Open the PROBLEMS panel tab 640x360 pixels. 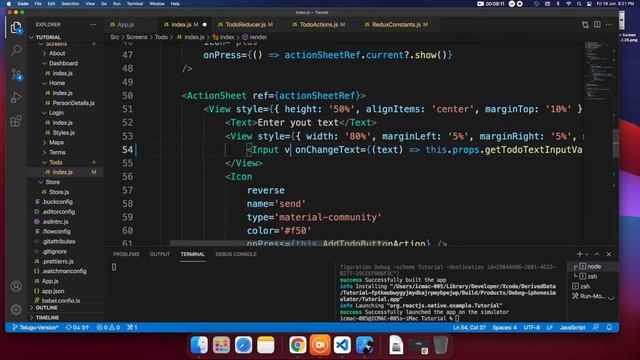[x=126, y=254]
